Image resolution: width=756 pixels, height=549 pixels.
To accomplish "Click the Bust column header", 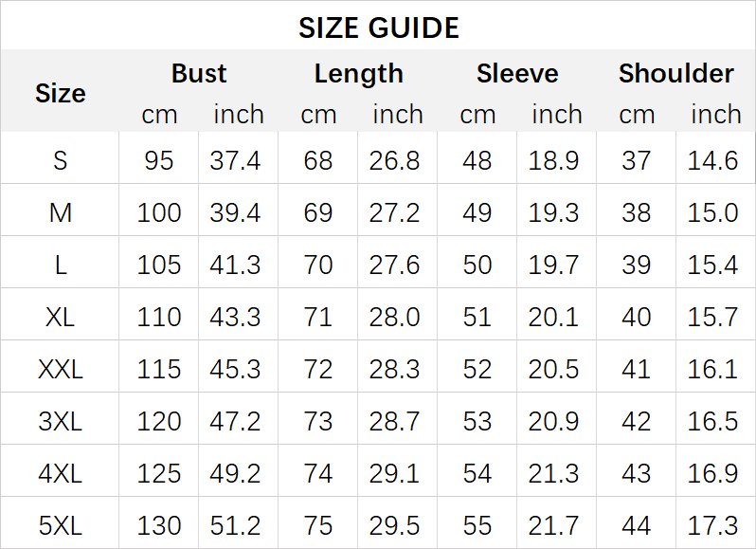I will (x=199, y=74).
